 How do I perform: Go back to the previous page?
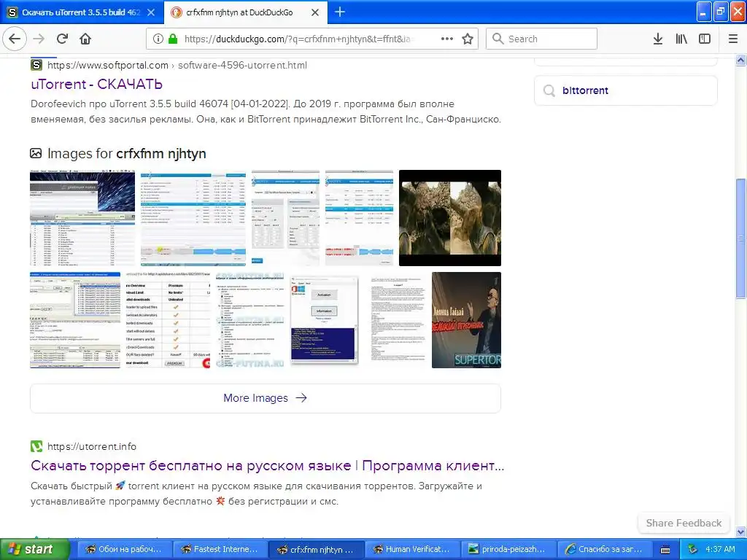15,39
